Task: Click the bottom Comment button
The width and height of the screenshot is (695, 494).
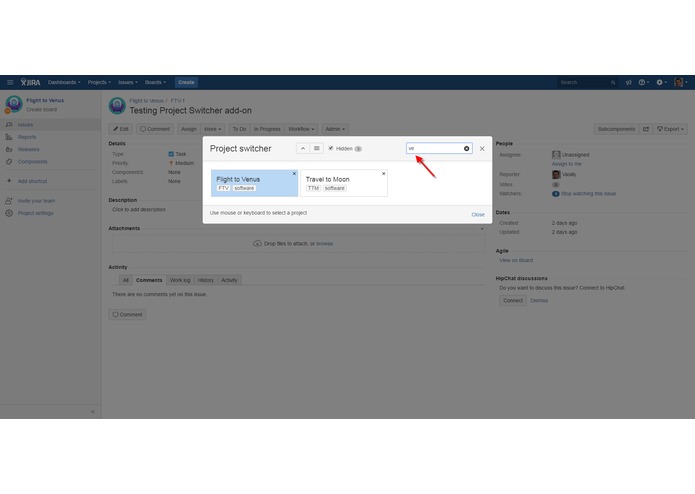Action: 128,315
